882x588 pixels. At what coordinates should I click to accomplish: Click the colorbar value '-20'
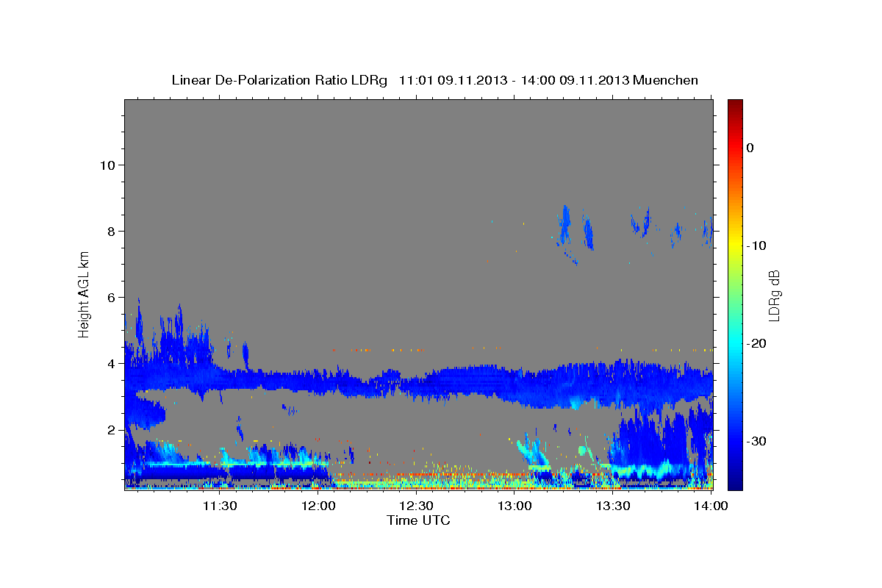[x=757, y=343]
